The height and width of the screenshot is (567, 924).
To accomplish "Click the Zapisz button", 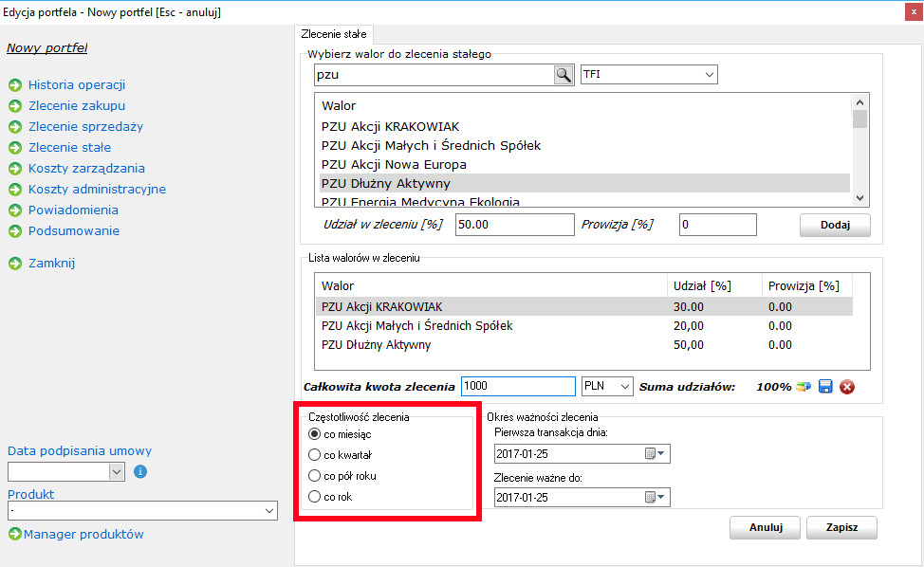I will [841, 528].
